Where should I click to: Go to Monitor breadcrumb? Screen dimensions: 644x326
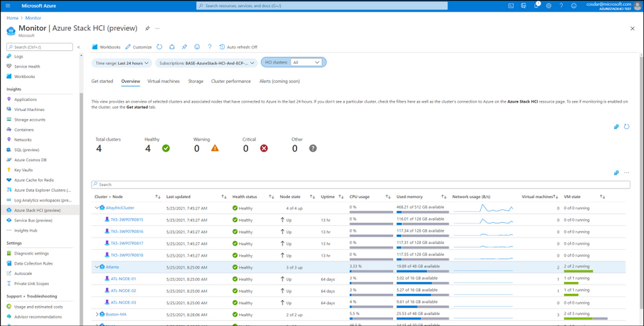pos(34,18)
